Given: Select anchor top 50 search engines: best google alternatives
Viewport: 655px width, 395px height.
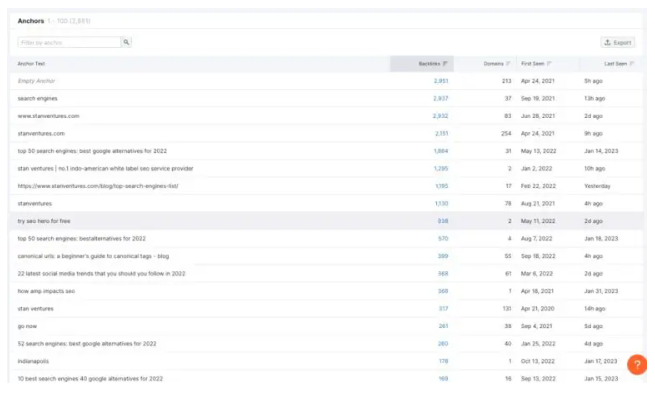Looking at the screenshot, I should pyautogui.click(x=92, y=151).
